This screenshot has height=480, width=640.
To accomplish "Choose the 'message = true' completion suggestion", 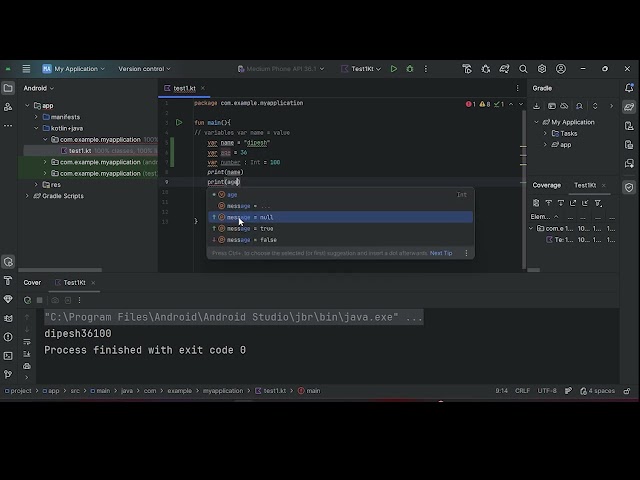I will click(x=341, y=229).
